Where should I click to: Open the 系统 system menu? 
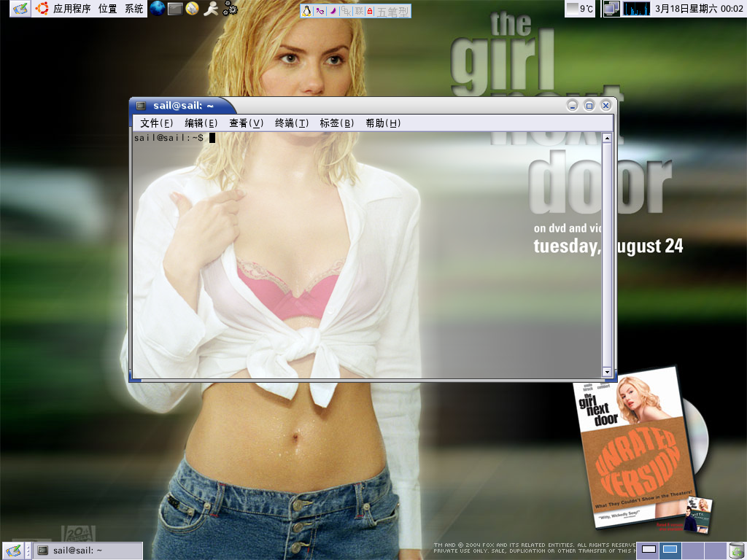(134, 9)
